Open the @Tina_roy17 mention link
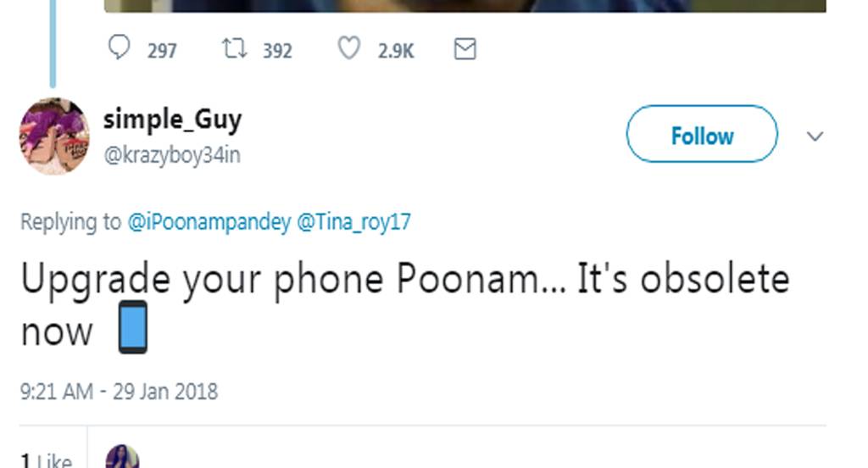The image size is (868, 468). 353,222
